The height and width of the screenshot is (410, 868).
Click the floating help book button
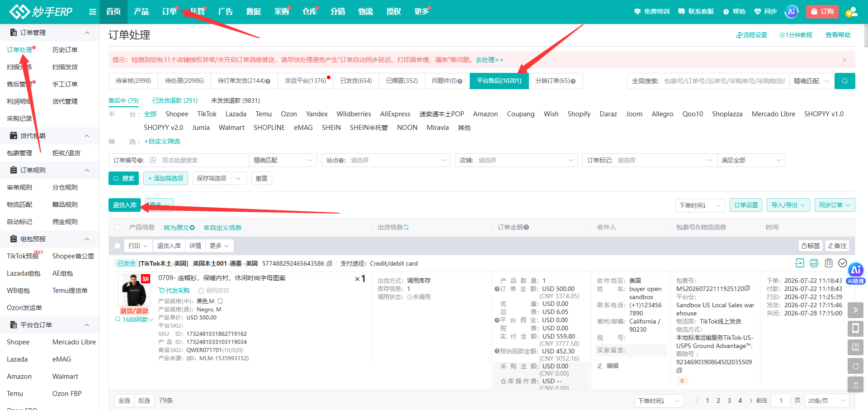pyautogui.click(x=855, y=347)
